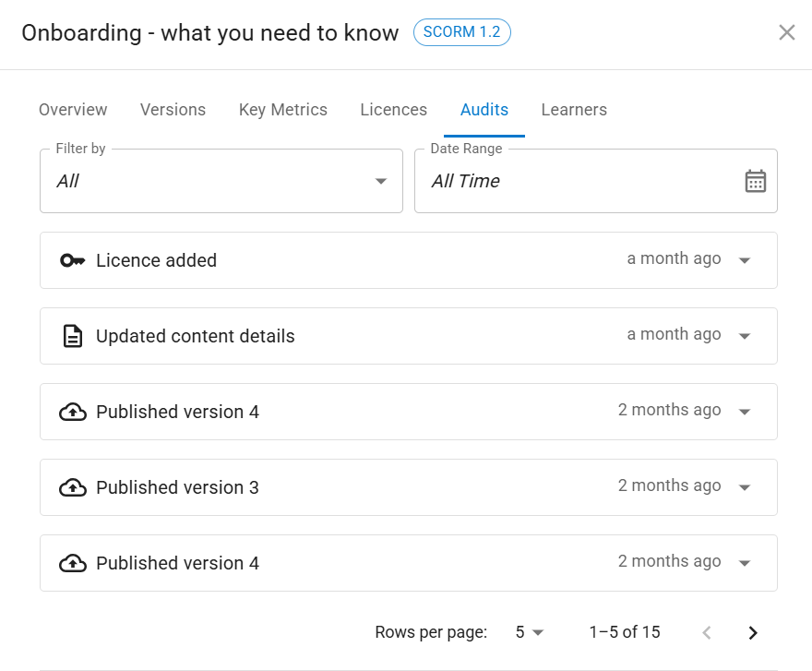
Task: Open the calendar icon in Date Range
Action: [x=755, y=181]
